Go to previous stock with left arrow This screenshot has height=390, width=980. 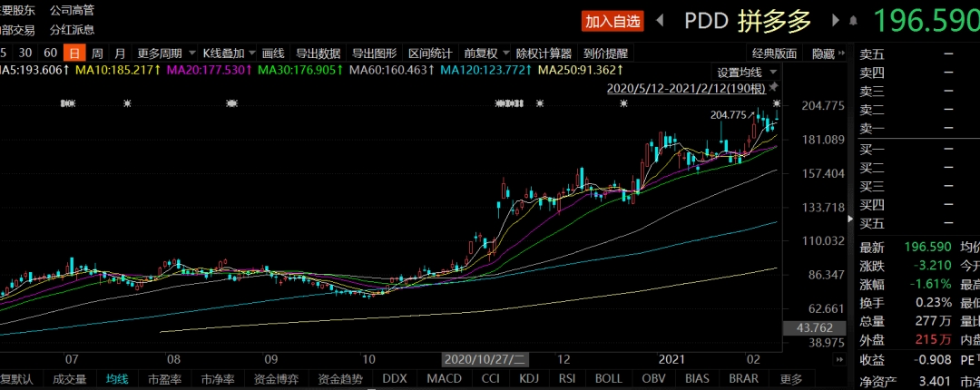point(660,21)
